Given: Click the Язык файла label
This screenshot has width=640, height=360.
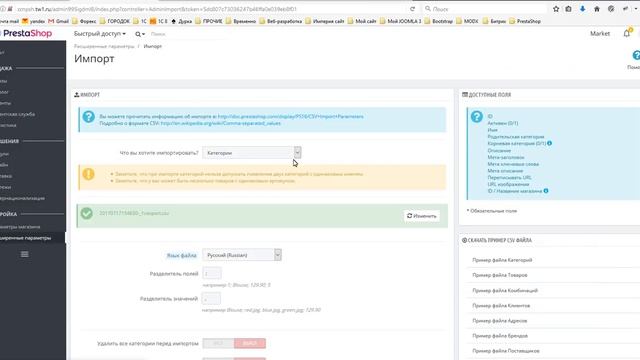Looking at the screenshot, I should pos(182,255).
